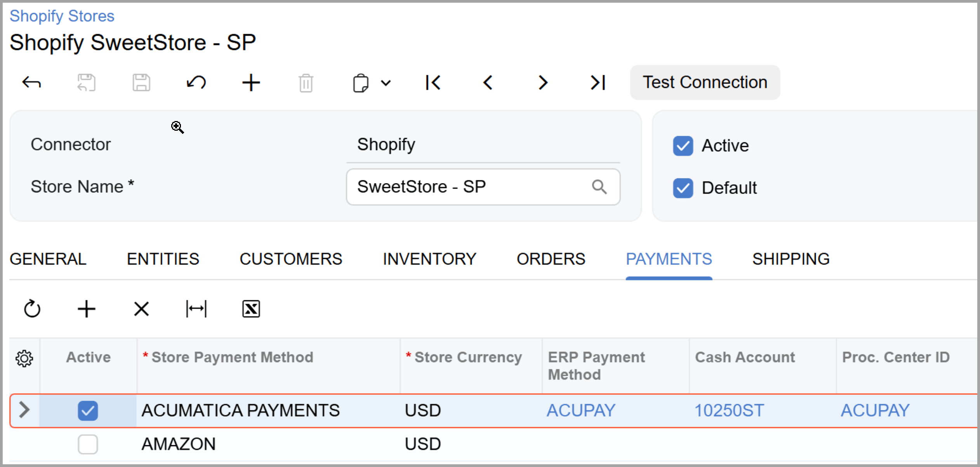Click fit-to-width columns icon

(196, 309)
